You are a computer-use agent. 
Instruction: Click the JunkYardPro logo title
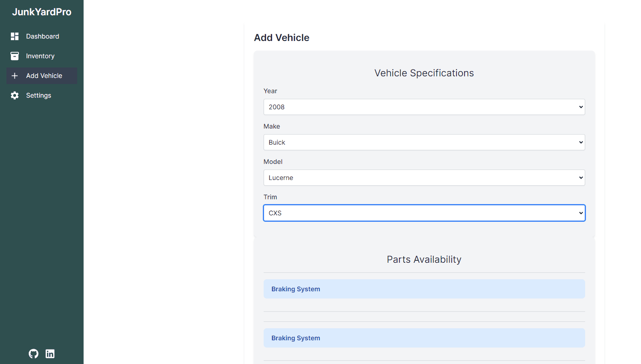point(42,12)
